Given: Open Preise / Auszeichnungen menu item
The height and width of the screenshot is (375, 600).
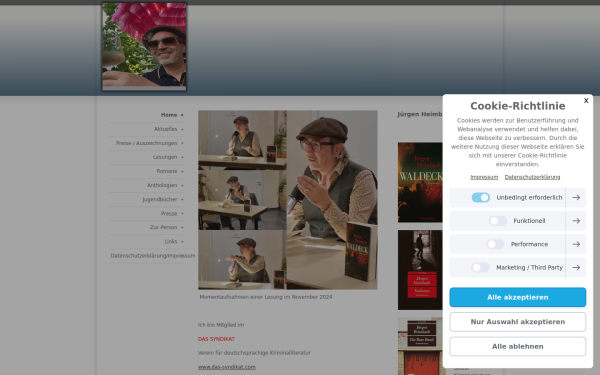Looking at the screenshot, I should (x=147, y=143).
